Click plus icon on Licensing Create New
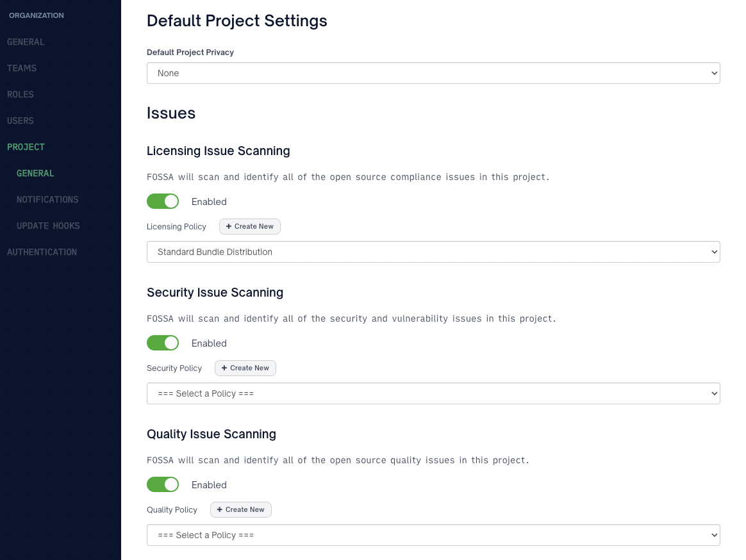746x560 pixels. [229, 226]
